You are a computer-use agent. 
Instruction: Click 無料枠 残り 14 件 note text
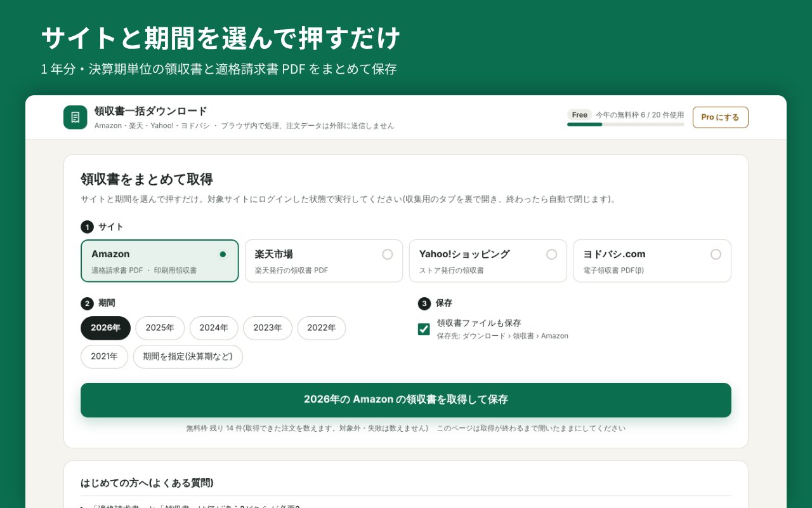point(307,429)
